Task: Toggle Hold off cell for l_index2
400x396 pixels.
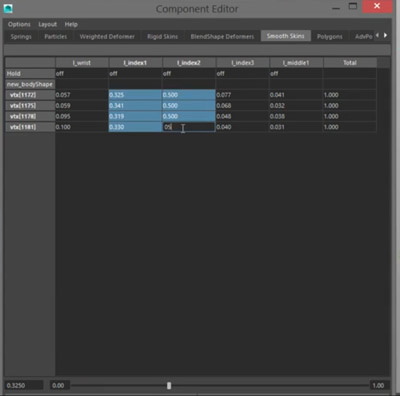Action: tap(189, 73)
